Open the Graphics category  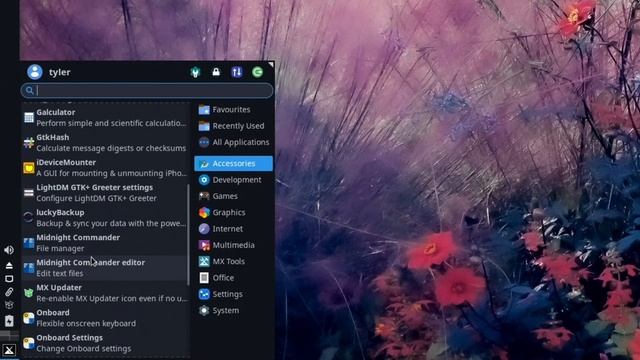point(233,212)
